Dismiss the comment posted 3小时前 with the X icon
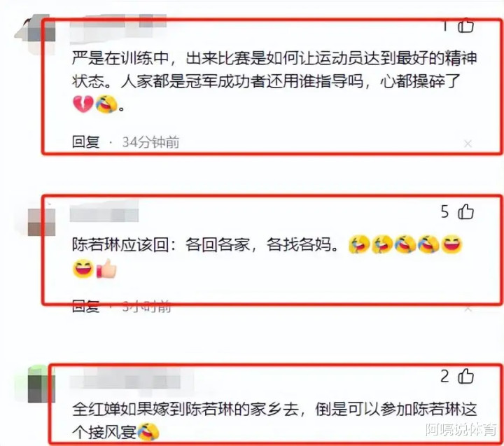504x446 pixels. pos(468,309)
